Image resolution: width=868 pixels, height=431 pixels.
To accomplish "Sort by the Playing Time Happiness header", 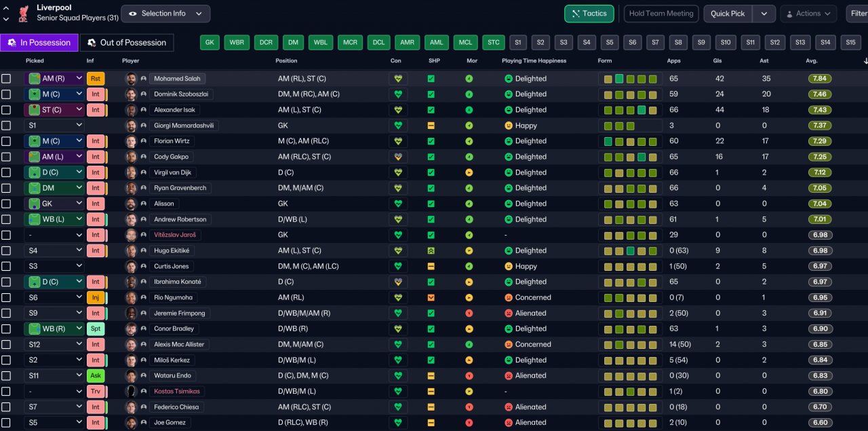I will [534, 61].
